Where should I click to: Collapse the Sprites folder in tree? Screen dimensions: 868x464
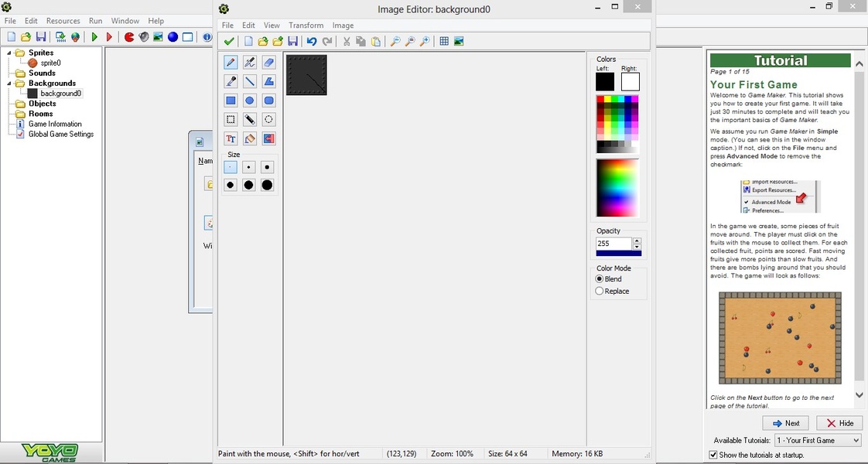[10, 53]
